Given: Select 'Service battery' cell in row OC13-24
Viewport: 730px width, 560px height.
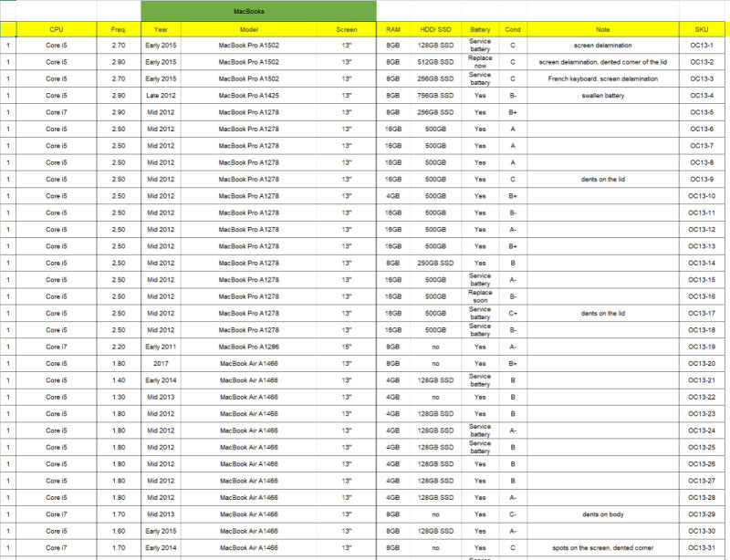Looking at the screenshot, I should tap(480, 430).
